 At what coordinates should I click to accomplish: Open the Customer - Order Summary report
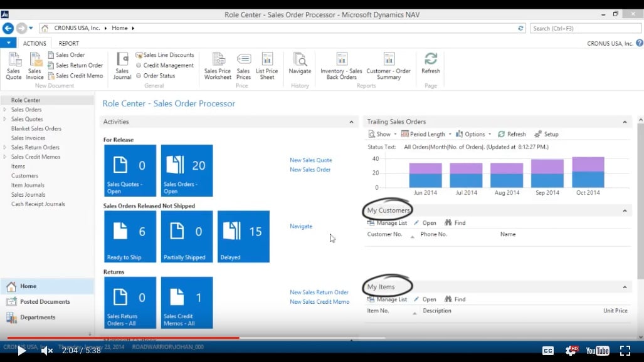(x=389, y=63)
